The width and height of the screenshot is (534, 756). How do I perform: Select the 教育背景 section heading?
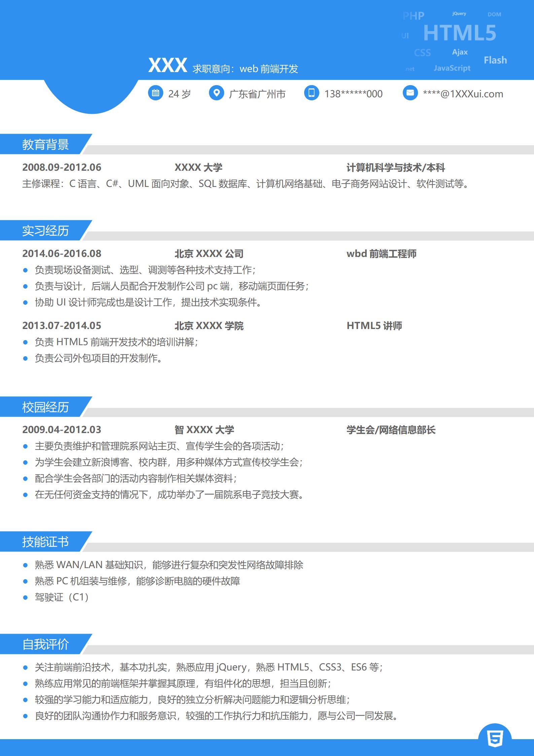click(x=45, y=144)
